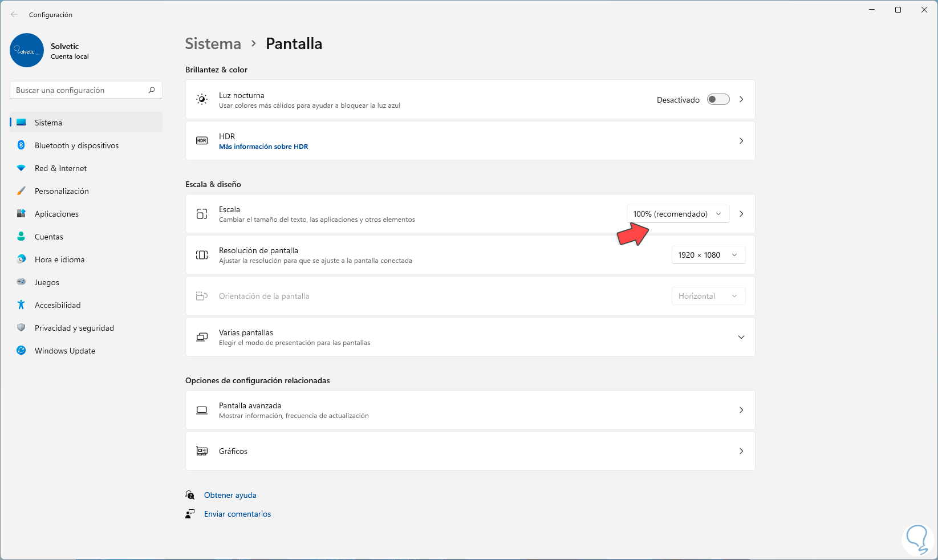Click the Personalización paintbrush icon
The width and height of the screenshot is (938, 560).
21,191
